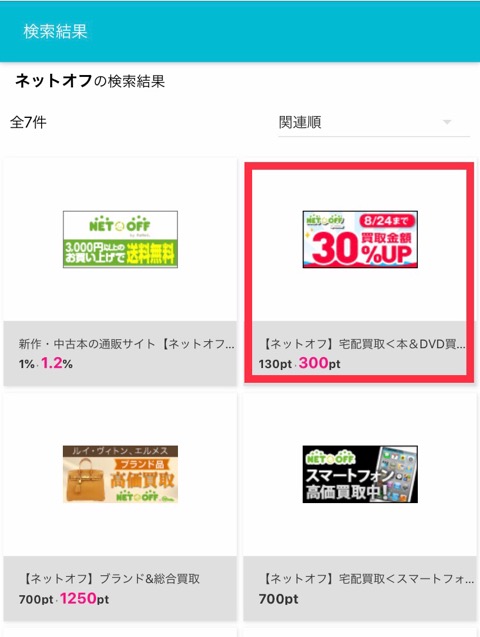This screenshot has width=480, height=637.
Task: Open the 買取金額 30%UP banner
Action: point(360,239)
